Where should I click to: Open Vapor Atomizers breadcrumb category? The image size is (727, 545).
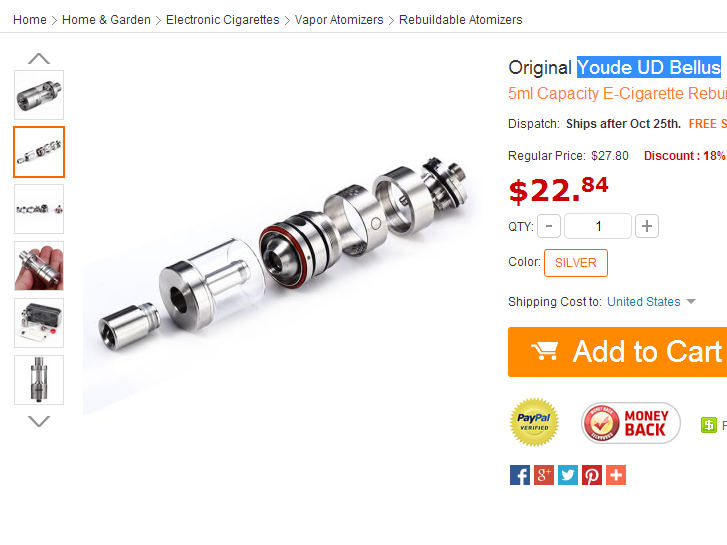tap(339, 20)
